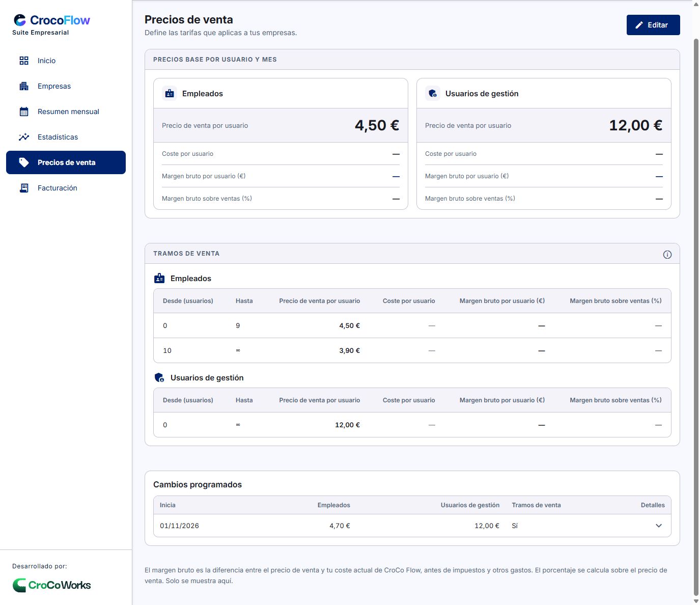Click the 12,00 € price in Usuarios de gestión tier table

pyautogui.click(x=347, y=425)
